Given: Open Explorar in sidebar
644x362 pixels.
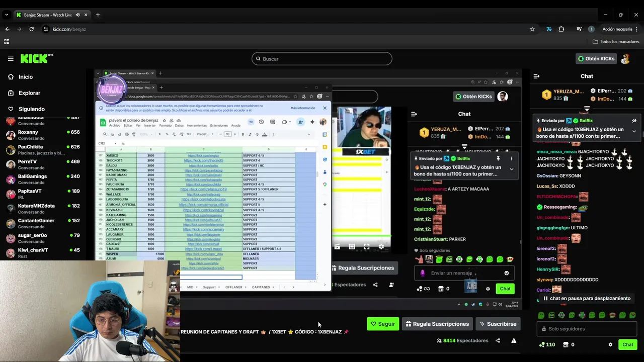Looking at the screenshot, I should point(29,93).
